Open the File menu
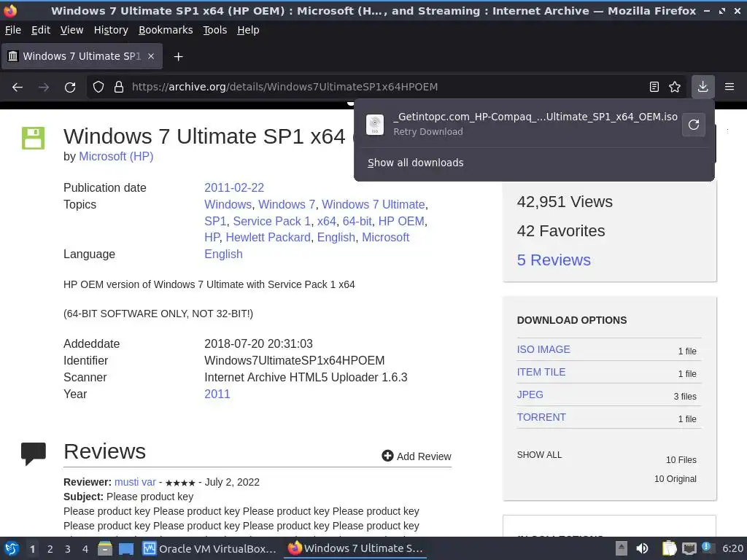This screenshot has height=560, width=747. [x=13, y=30]
